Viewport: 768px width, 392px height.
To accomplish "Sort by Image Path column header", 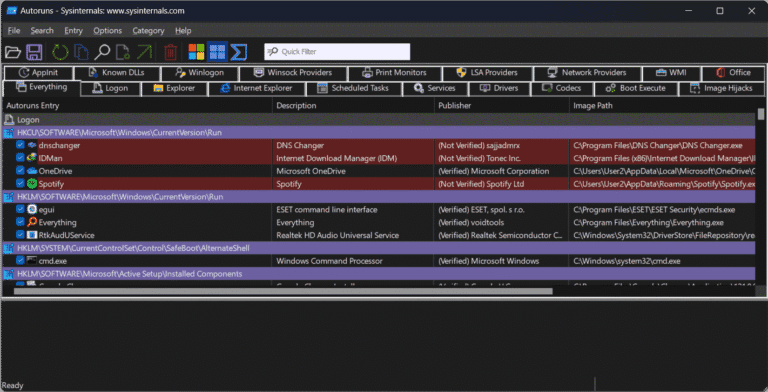I will coord(663,105).
